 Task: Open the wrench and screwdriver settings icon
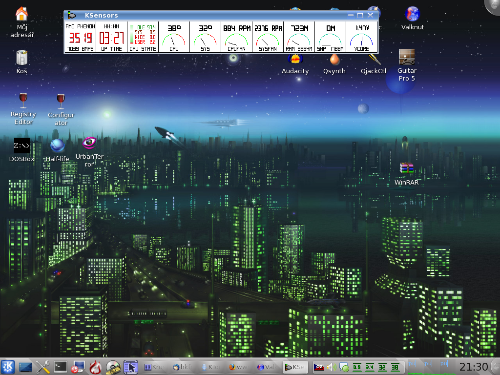point(43,367)
